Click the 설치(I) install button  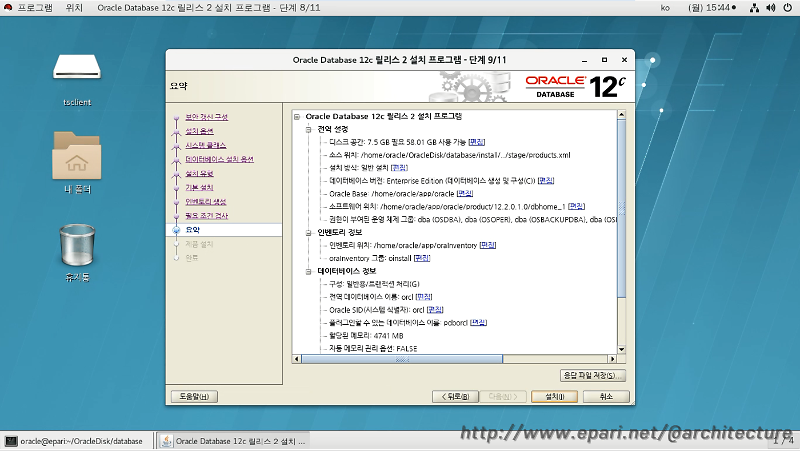[555, 396]
